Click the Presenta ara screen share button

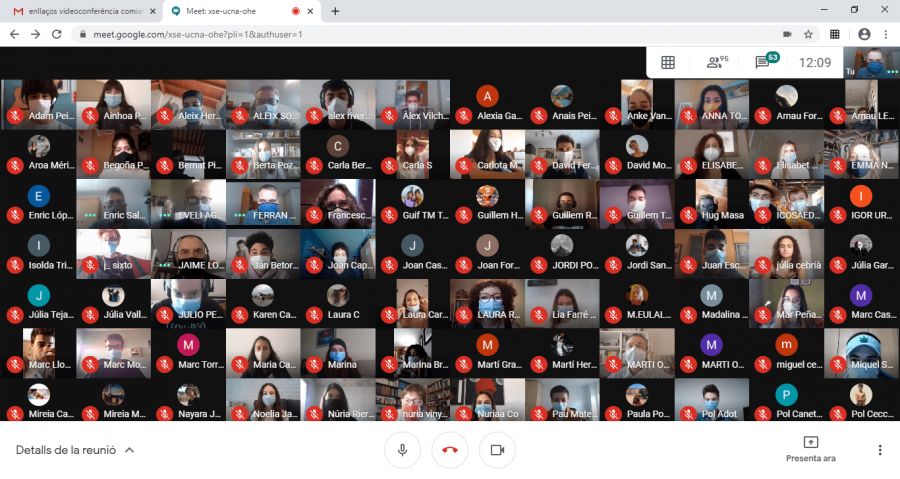coord(810,449)
